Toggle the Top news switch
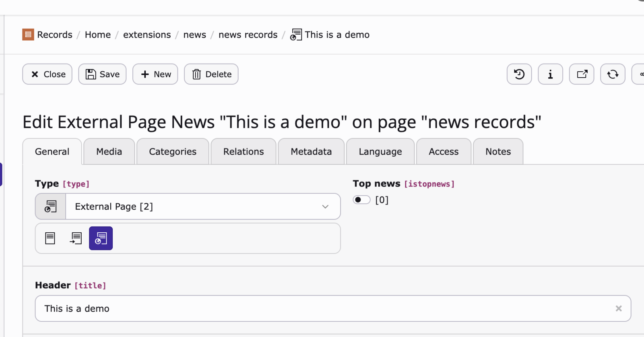The width and height of the screenshot is (644, 337). tap(361, 200)
